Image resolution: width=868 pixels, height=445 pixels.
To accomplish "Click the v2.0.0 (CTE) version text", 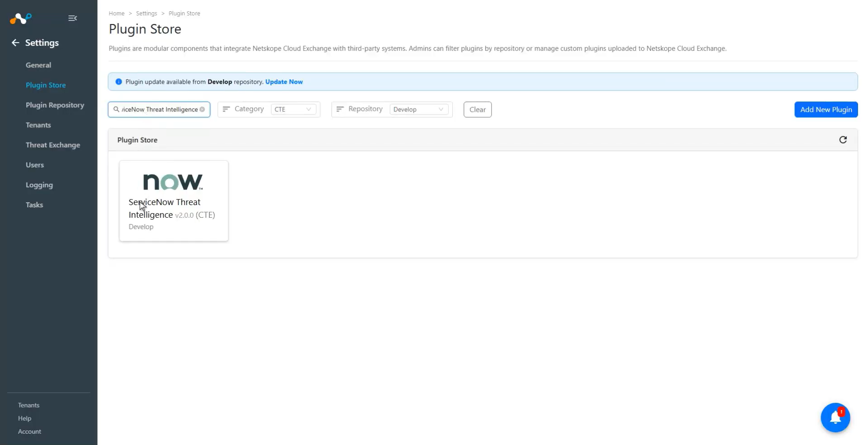I will coord(195,215).
